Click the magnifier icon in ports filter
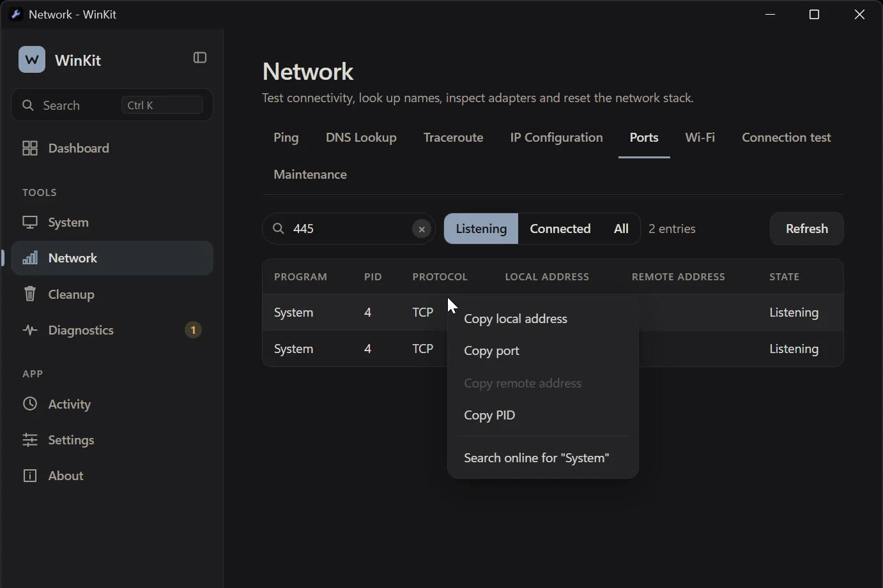 coord(279,229)
